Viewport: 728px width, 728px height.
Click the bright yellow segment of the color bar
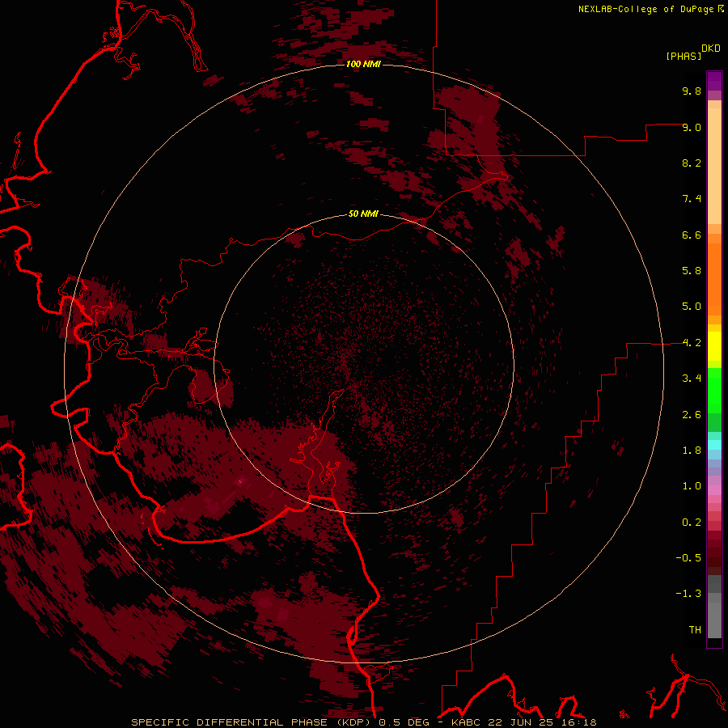[x=714, y=346]
